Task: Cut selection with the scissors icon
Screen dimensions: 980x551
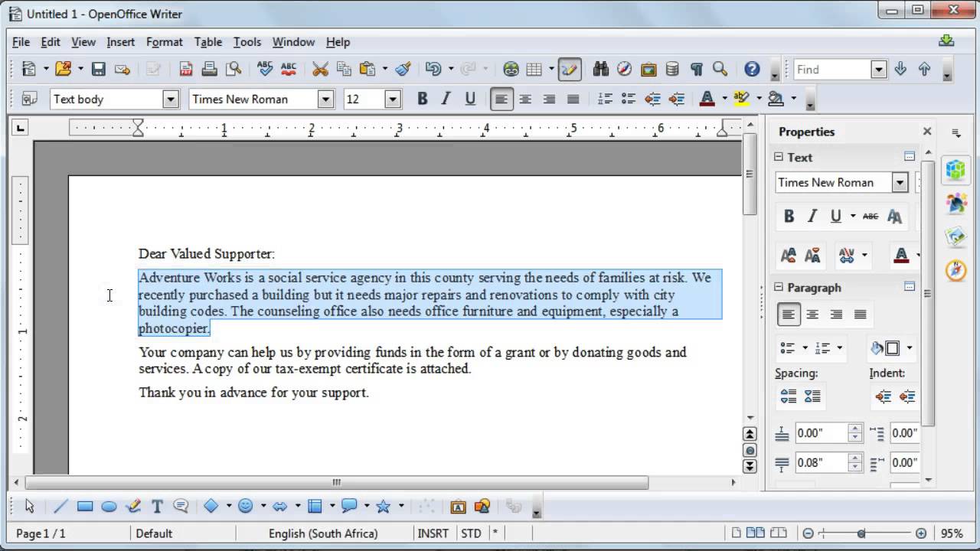Action: [x=320, y=70]
